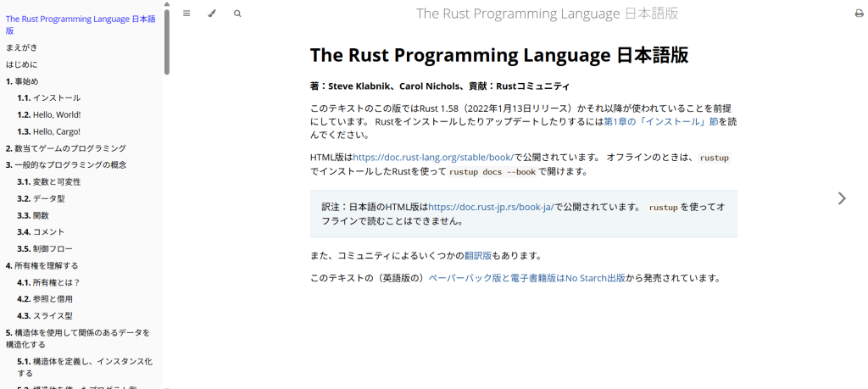Select chapter 2. 数当てゲームのプログラミング
868x389 pixels.
coord(66,148)
